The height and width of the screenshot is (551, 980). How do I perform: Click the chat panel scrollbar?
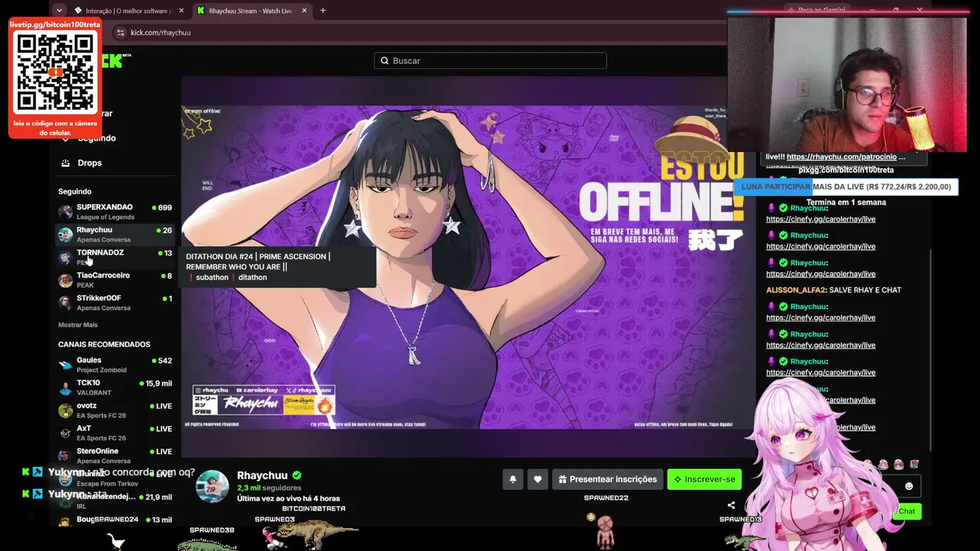pos(931,350)
